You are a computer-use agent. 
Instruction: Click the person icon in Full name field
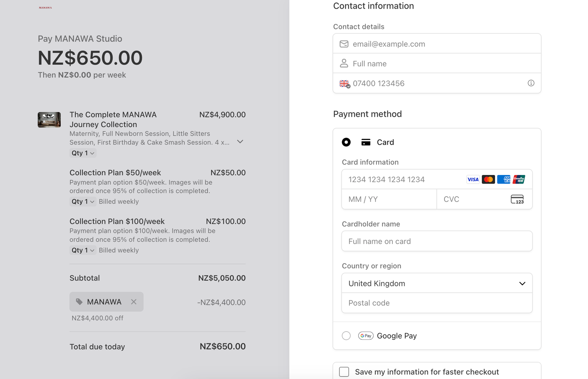coord(344,63)
